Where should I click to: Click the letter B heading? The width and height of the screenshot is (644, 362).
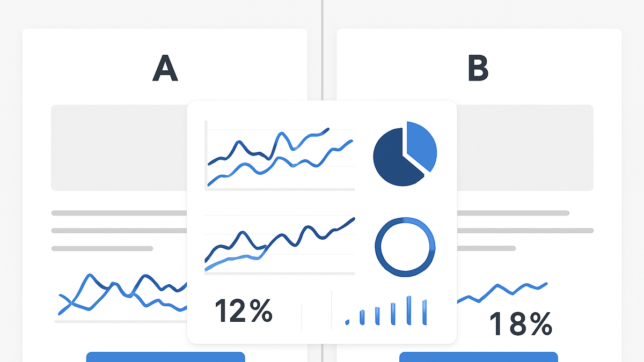478,69
